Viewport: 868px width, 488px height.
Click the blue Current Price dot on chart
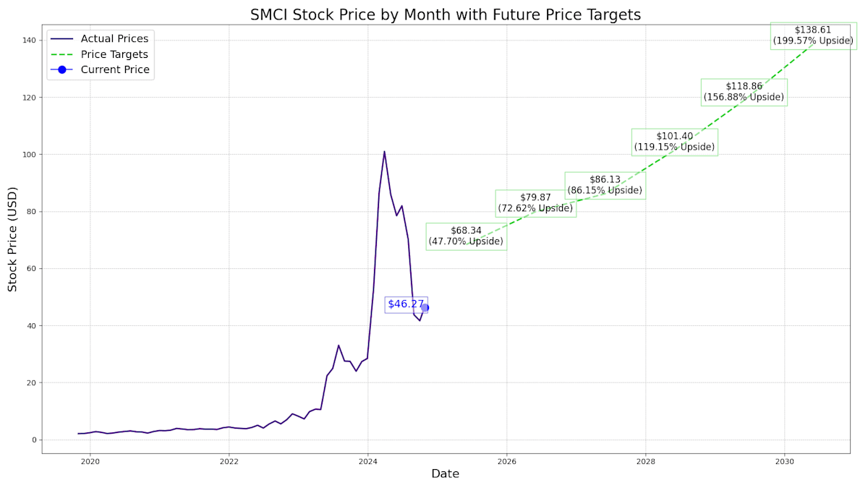tap(425, 308)
